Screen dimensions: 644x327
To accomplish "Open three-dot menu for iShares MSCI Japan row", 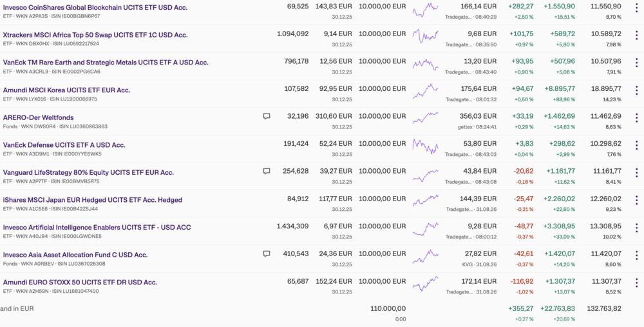I will [637, 200].
